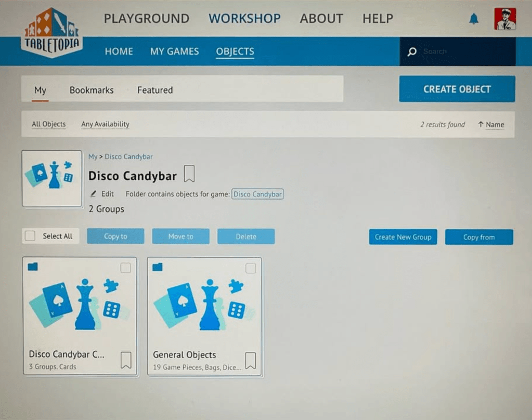This screenshot has width=532, height=420.
Task: Tick the General Objects card checkbox
Action: click(251, 268)
